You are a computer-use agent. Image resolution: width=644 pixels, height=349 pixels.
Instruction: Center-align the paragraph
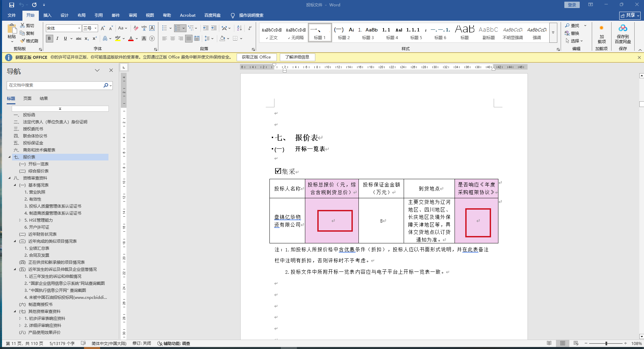(173, 38)
